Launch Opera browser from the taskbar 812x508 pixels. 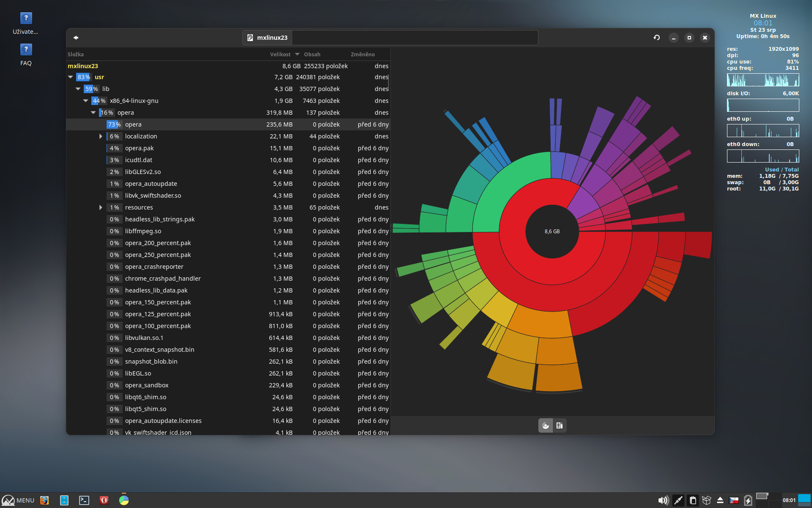coord(104,500)
